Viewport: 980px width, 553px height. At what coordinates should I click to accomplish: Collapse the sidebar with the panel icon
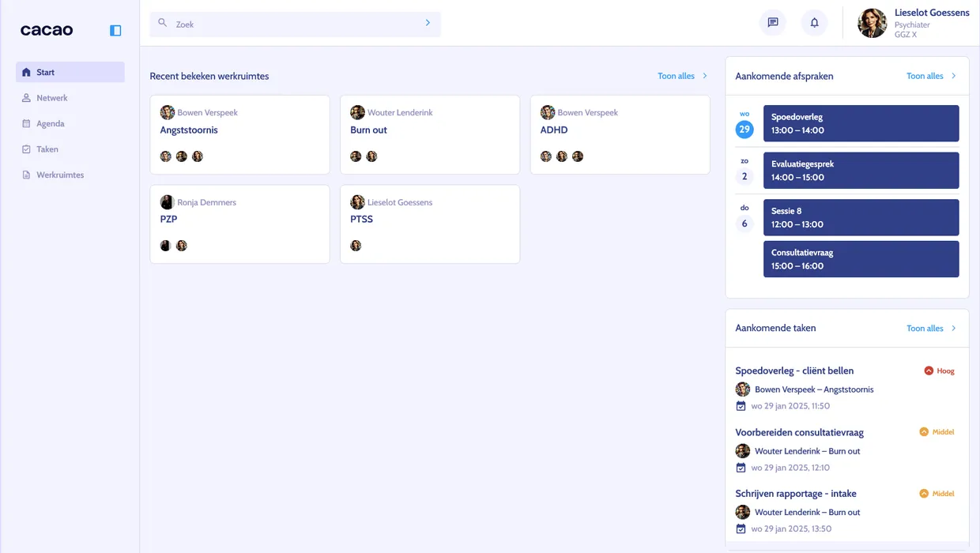click(x=115, y=31)
